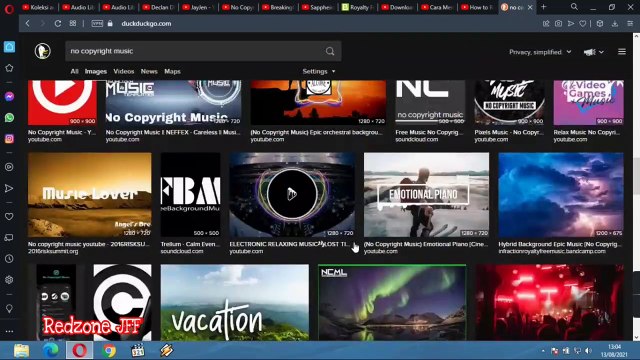
Task: Launch Google Chrome from taskbar
Action: (109, 351)
